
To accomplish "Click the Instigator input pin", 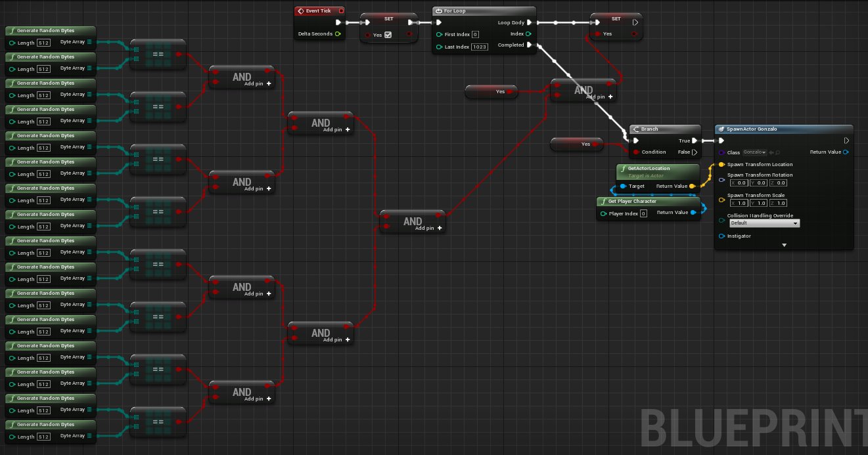I will pos(721,236).
